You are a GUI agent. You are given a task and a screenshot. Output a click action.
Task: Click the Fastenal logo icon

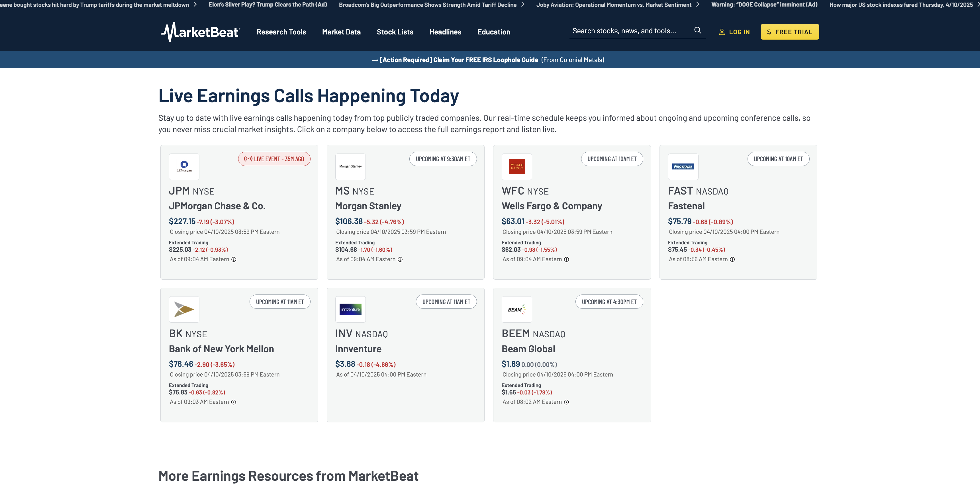683,167
